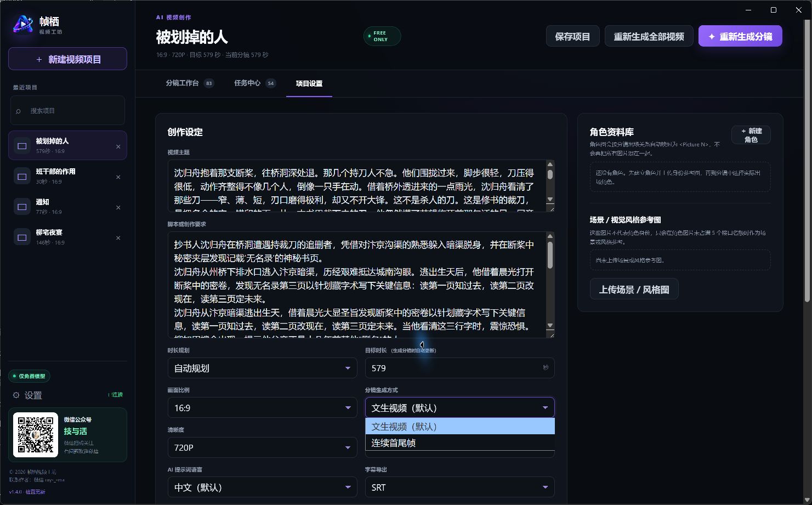Image resolution: width=812 pixels, height=505 pixels.
Task: Click 新建角色 button in 角色资料库
Action: tap(751, 135)
